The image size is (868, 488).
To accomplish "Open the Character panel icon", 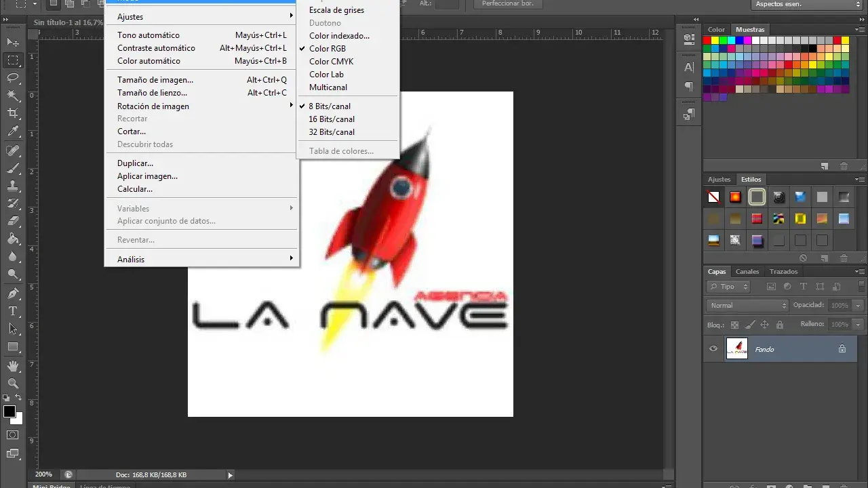I will click(x=689, y=67).
